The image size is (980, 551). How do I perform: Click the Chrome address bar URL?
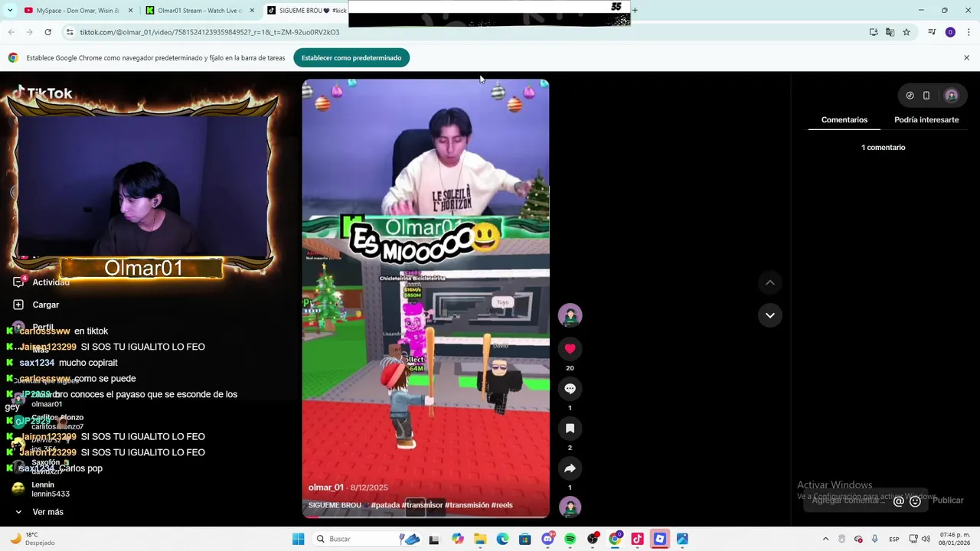point(209,32)
